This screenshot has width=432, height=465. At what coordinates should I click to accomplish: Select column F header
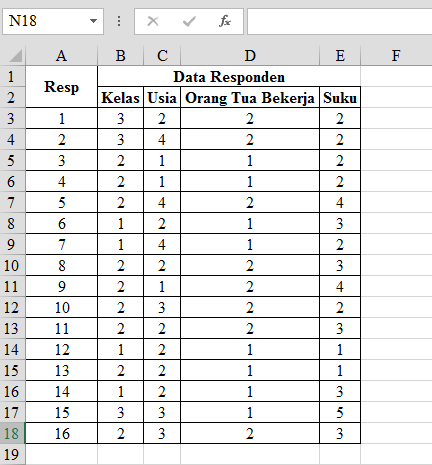396,55
